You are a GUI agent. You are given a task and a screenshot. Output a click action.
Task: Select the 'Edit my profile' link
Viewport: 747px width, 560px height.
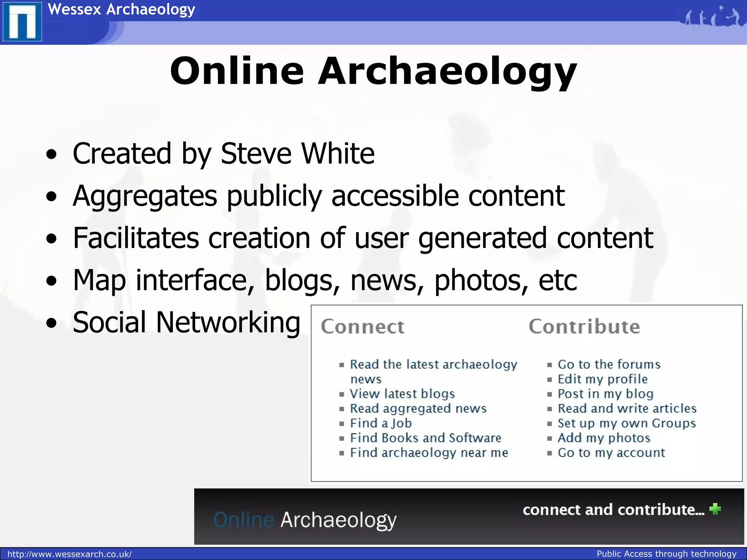pyautogui.click(x=603, y=379)
